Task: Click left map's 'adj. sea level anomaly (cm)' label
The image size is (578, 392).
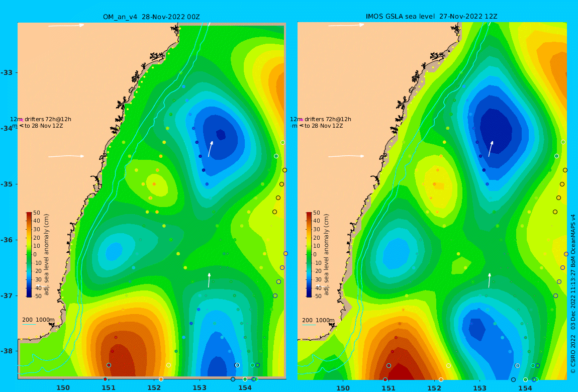Action: pyautogui.click(x=46, y=254)
